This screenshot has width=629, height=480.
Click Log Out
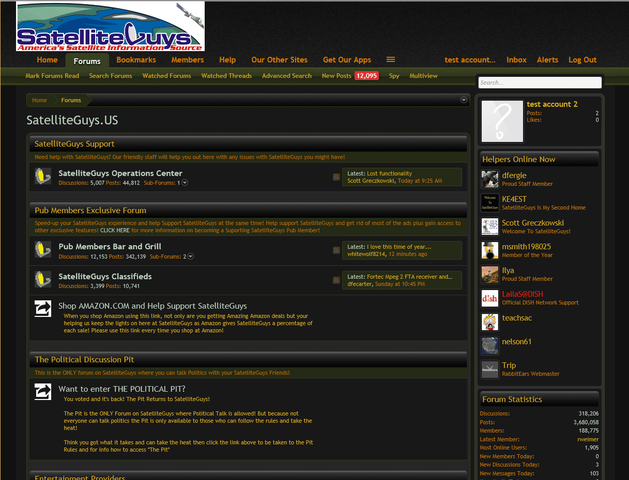[x=582, y=60]
